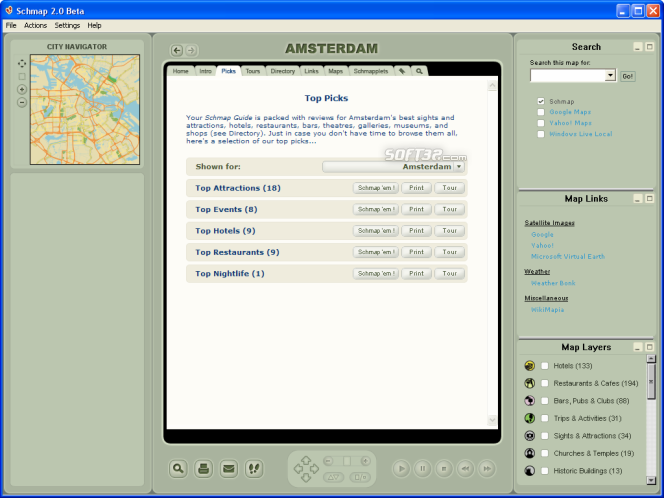Maximize the Map Links panel
Screen dimensions: 664x498
[650, 199]
